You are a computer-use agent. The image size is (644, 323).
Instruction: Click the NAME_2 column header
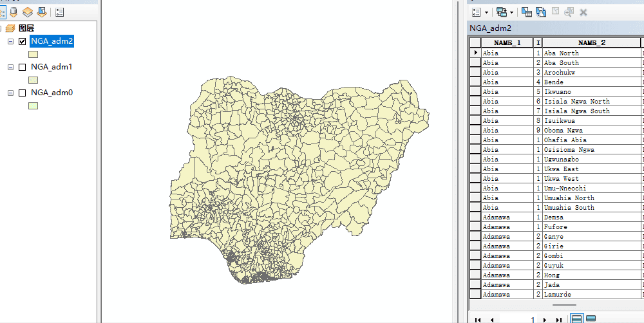pyautogui.click(x=592, y=42)
